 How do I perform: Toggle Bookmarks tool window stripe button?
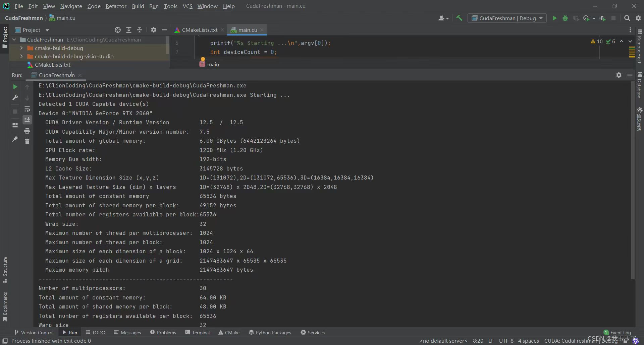pos(5,306)
